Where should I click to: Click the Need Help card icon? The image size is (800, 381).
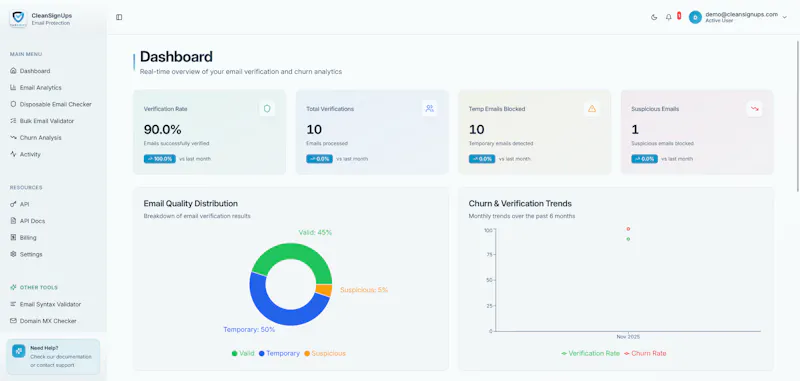coord(19,351)
